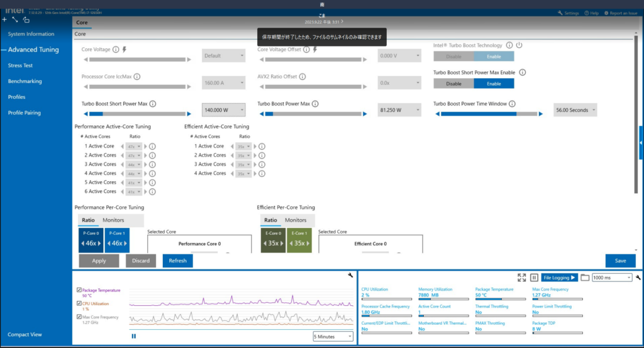The width and height of the screenshot is (644, 348).
Task: Click the Apply button
Action: [x=99, y=261]
